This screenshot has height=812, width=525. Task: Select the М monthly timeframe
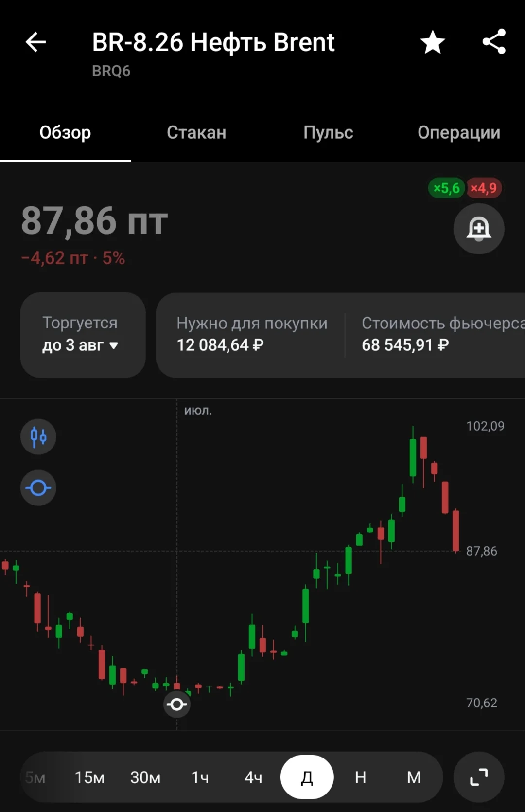(414, 777)
